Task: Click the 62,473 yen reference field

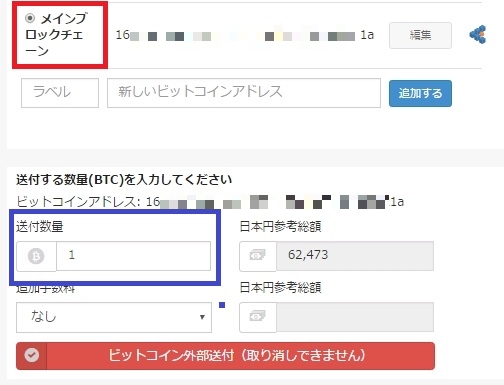Action: coord(355,256)
